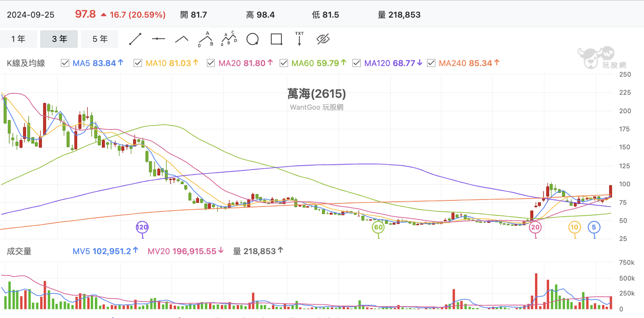Switch chart range to 1年
This screenshot has height=318, width=644.
point(19,39)
